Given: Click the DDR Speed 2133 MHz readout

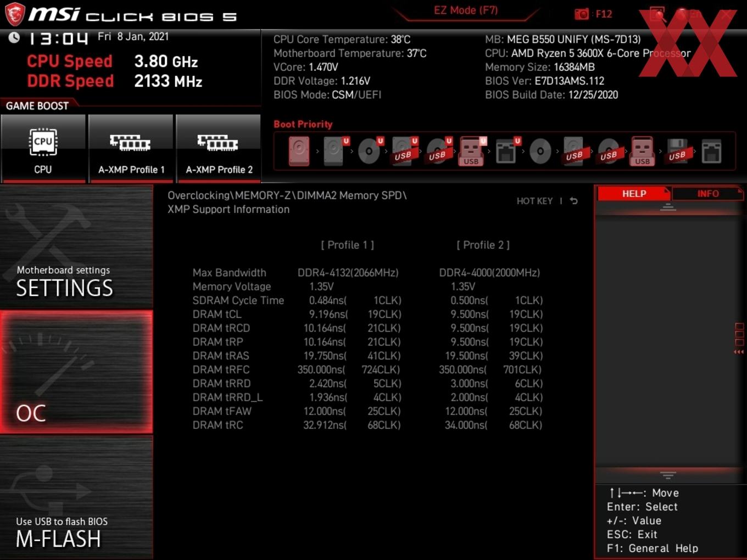Looking at the screenshot, I should click(x=115, y=81).
